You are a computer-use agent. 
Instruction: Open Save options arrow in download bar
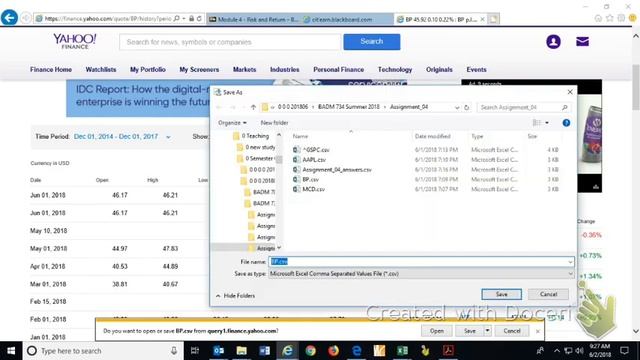pos(487,331)
